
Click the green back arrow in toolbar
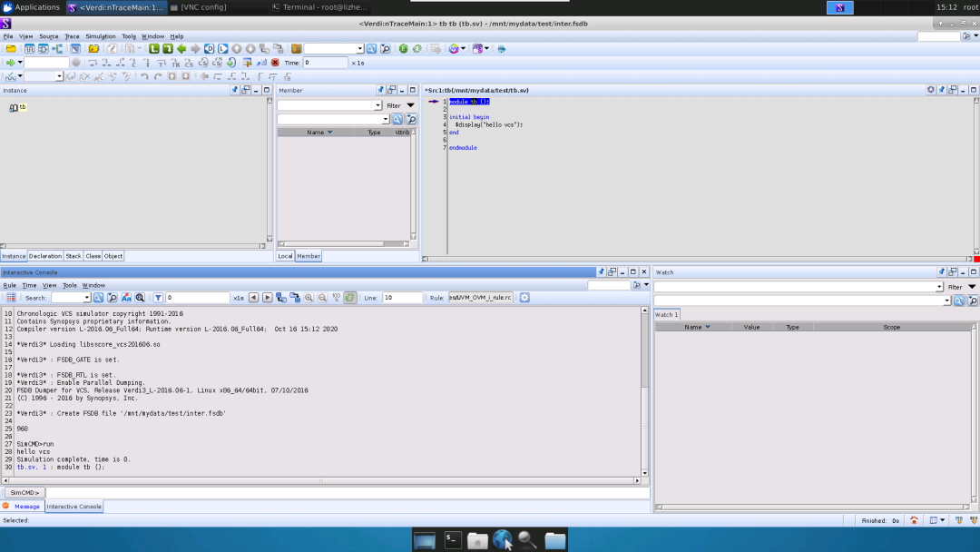[181, 49]
